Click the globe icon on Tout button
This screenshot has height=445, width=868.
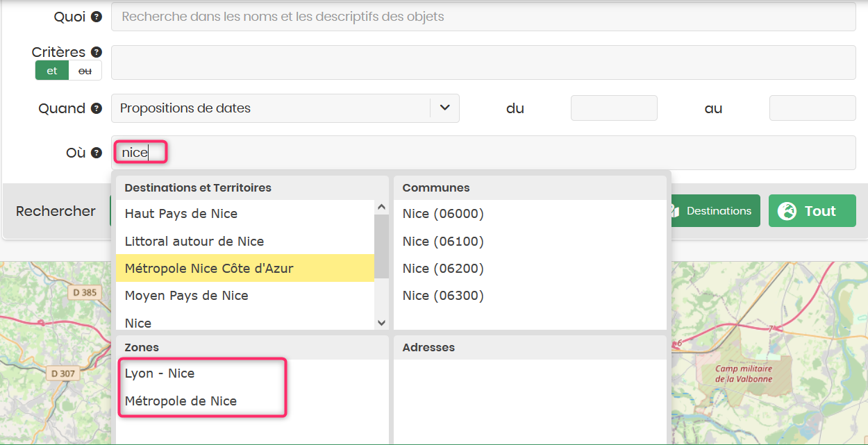[x=787, y=211]
